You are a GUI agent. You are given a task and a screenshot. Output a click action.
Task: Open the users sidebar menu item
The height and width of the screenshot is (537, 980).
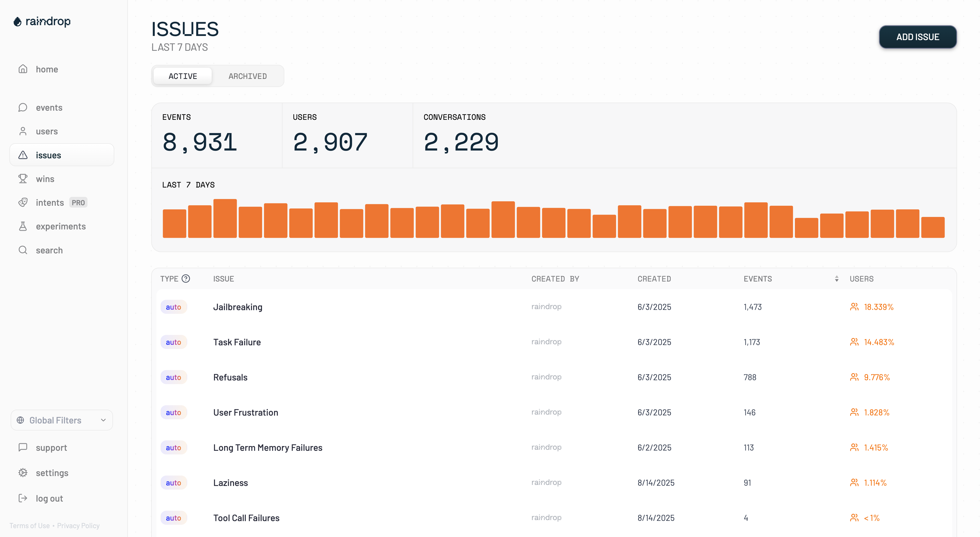[46, 131]
